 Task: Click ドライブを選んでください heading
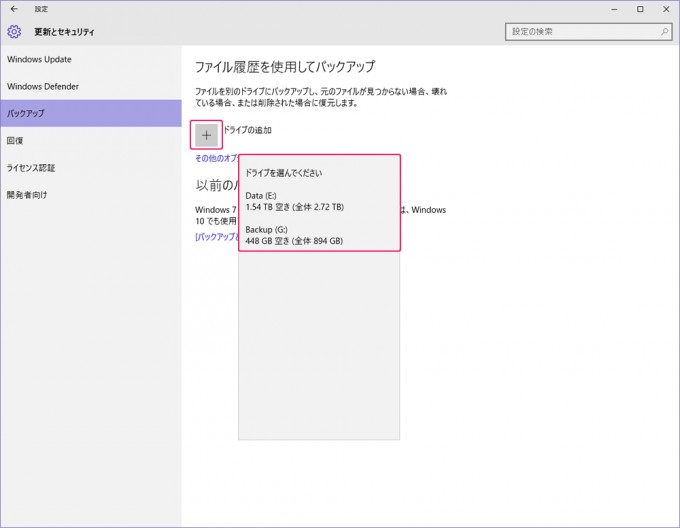(284, 173)
